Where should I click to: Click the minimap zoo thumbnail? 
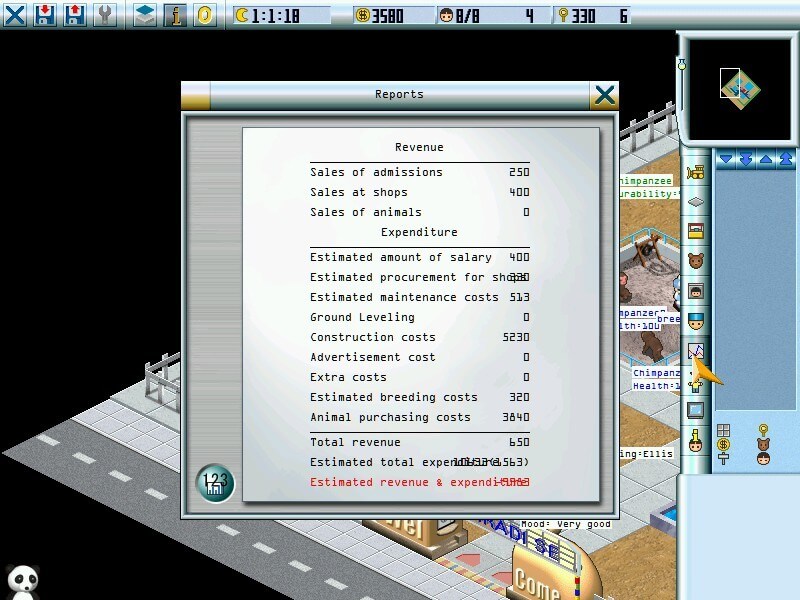(740, 90)
